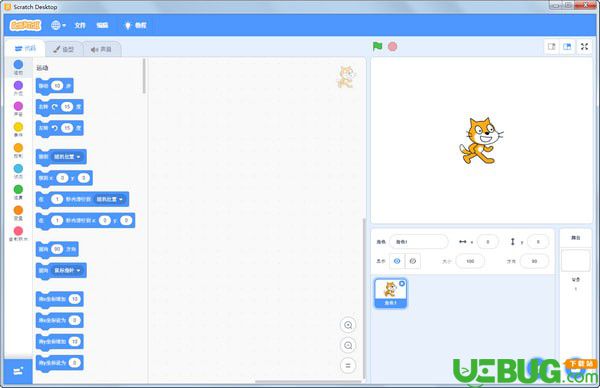The width and height of the screenshot is (600, 388).
Task: Click the 90 value in the point in direction block
Action: click(57, 249)
